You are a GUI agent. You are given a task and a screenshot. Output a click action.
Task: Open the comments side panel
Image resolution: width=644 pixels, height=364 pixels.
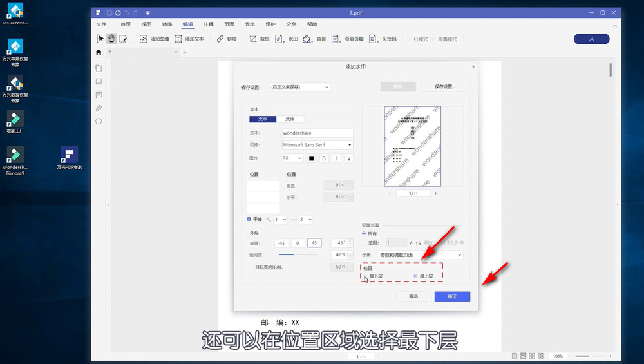[x=99, y=95]
